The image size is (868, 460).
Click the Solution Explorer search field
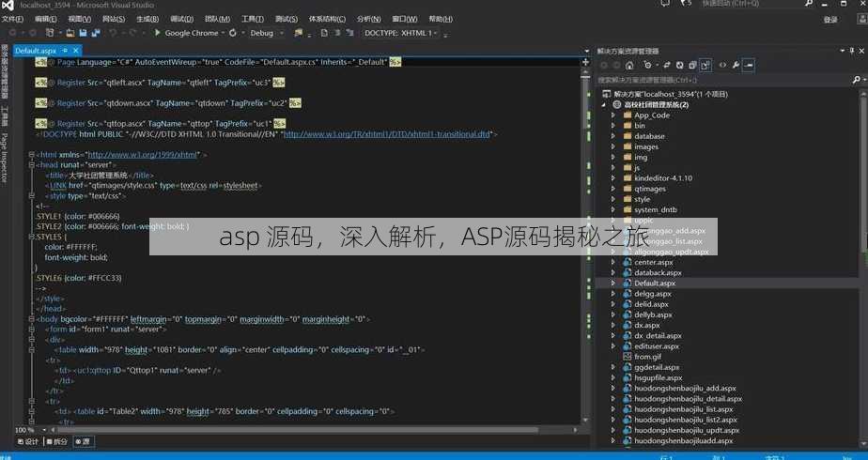(723, 80)
